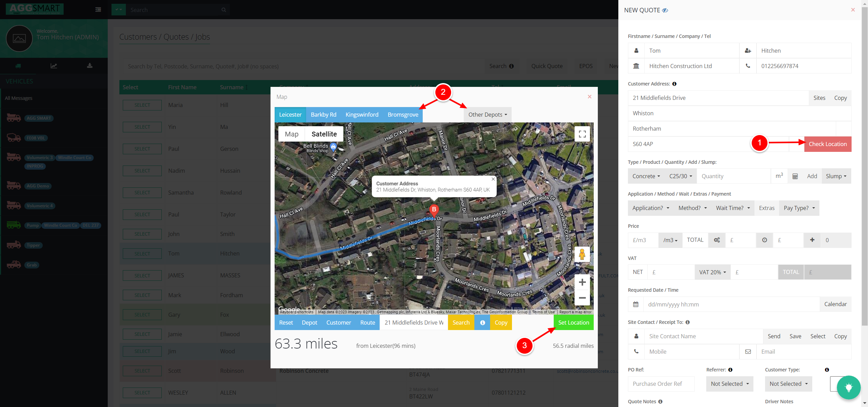Open the Customer Type Not Selected dropdown

[788, 384]
